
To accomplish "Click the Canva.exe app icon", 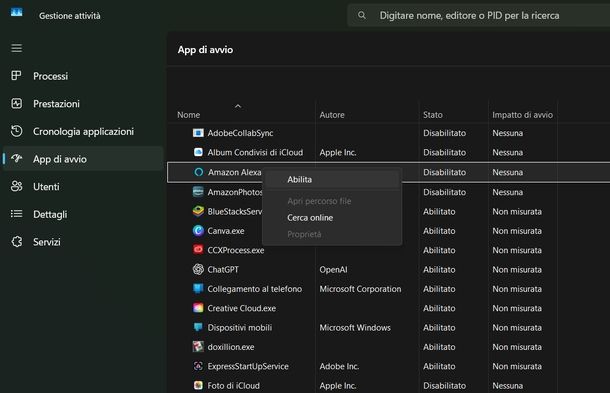I will click(x=198, y=231).
